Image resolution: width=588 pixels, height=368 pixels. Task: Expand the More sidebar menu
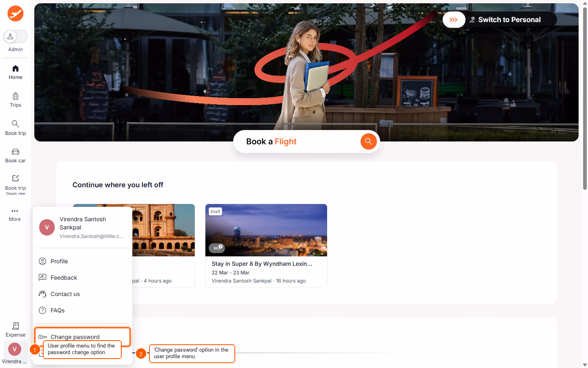(x=15, y=215)
